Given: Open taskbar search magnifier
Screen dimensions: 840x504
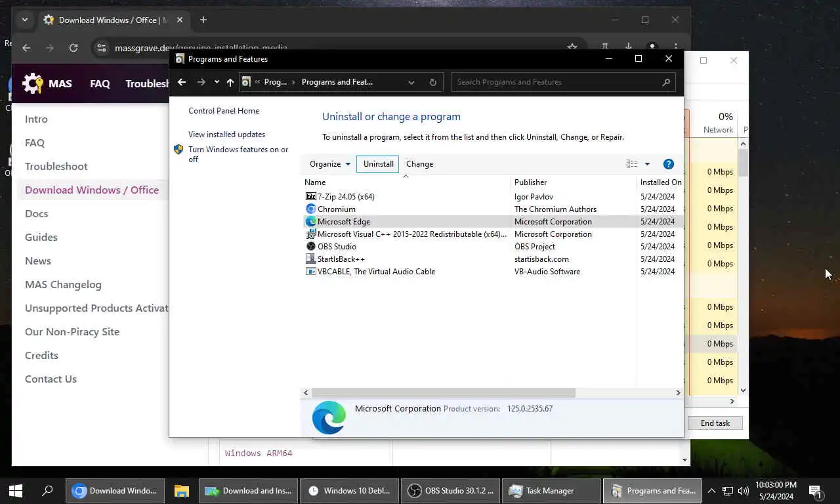Looking at the screenshot, I should click(47, 490).
